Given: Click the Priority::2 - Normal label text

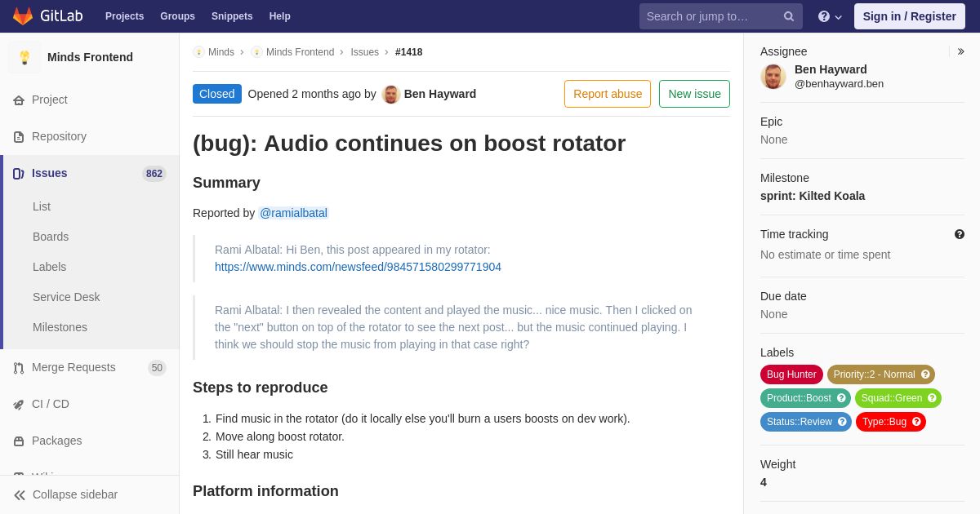Looking at the screenshot, I should [874, 374].
